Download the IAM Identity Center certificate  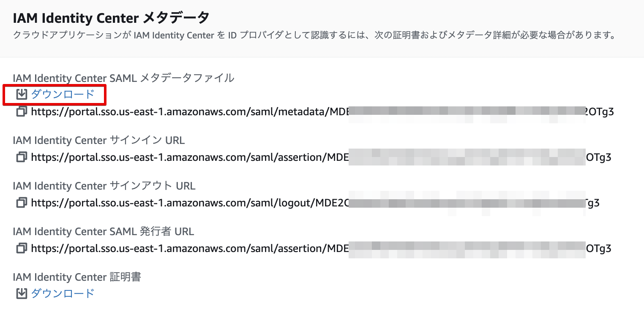(x=62, y=293)
